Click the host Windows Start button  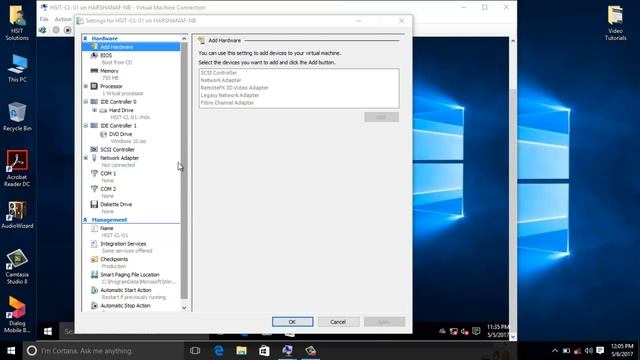click(11, 351)
